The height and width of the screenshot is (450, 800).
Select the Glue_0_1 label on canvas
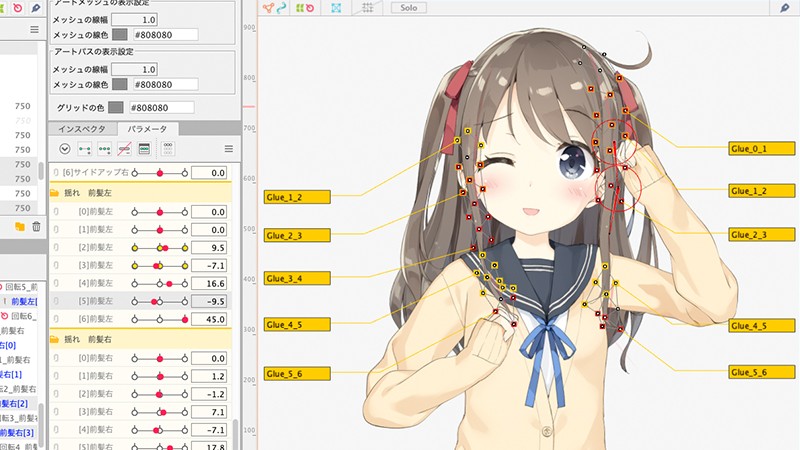tap(761, 148)
